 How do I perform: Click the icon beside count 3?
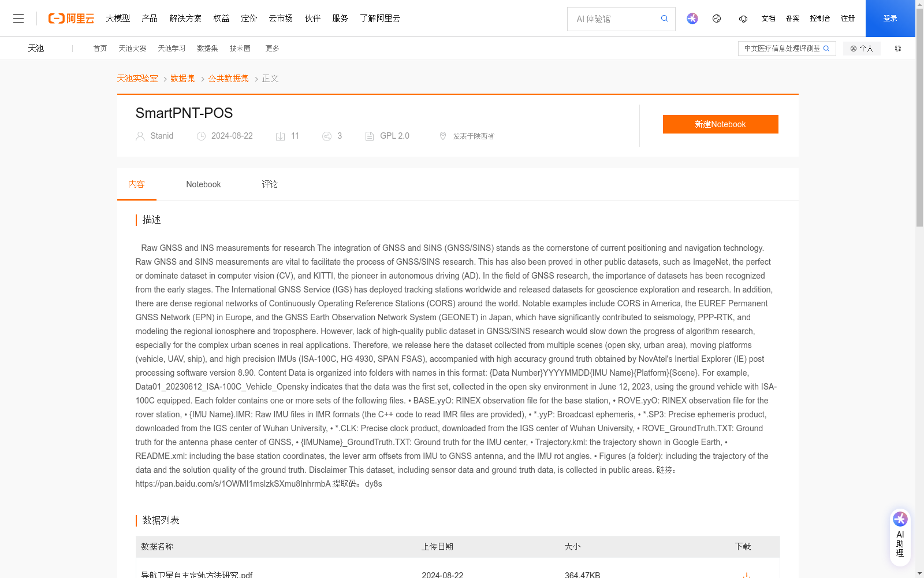point(327,136)
